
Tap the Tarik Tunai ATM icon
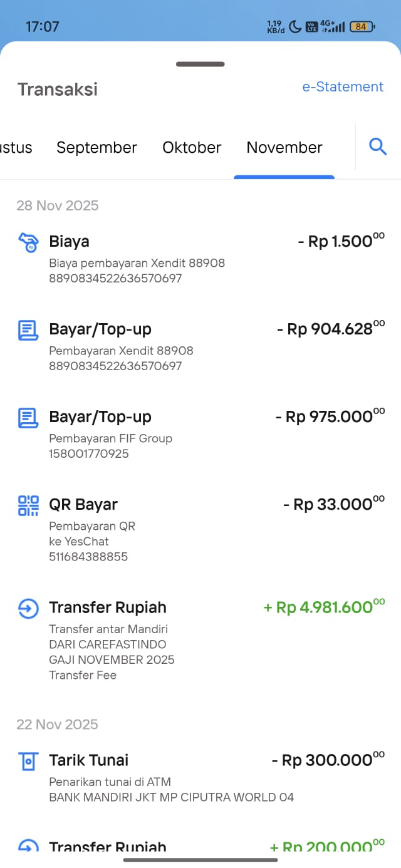28,761
